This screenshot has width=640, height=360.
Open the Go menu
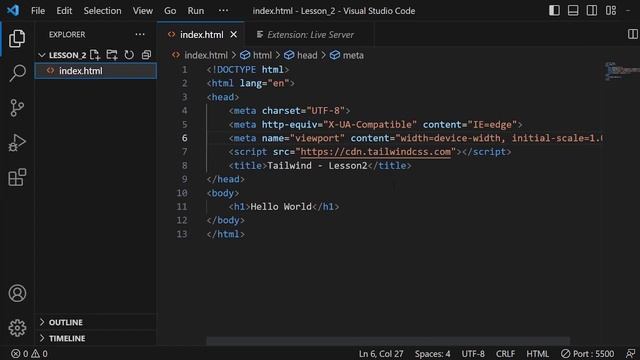pyautogui.click(x=170, y=11)
